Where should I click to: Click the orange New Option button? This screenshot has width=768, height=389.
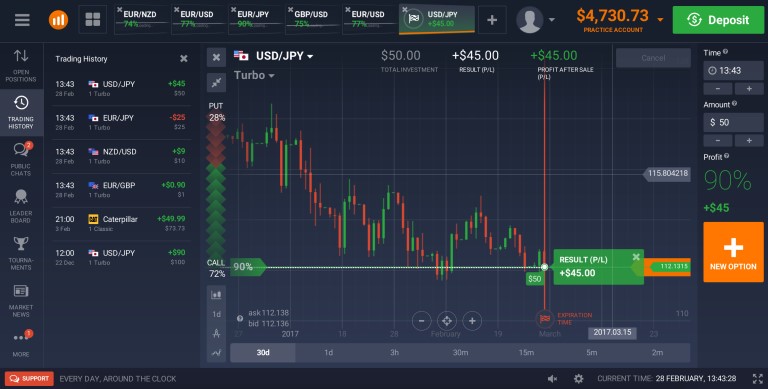[x=733, y=252]
